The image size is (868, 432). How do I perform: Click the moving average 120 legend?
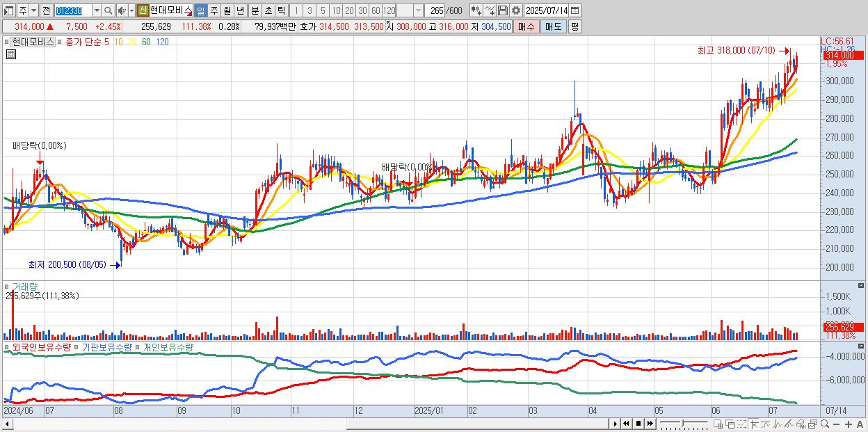161,42
